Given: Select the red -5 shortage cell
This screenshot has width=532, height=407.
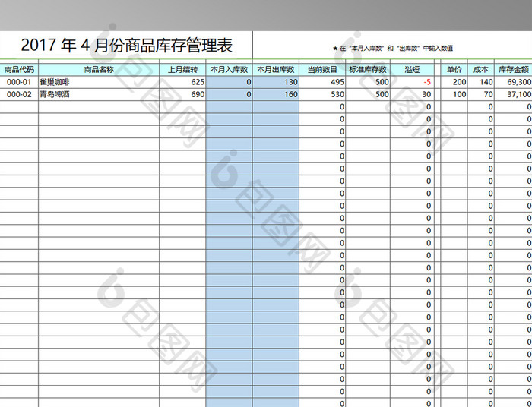Looking at the screenshot, I should tap(412, 82).
